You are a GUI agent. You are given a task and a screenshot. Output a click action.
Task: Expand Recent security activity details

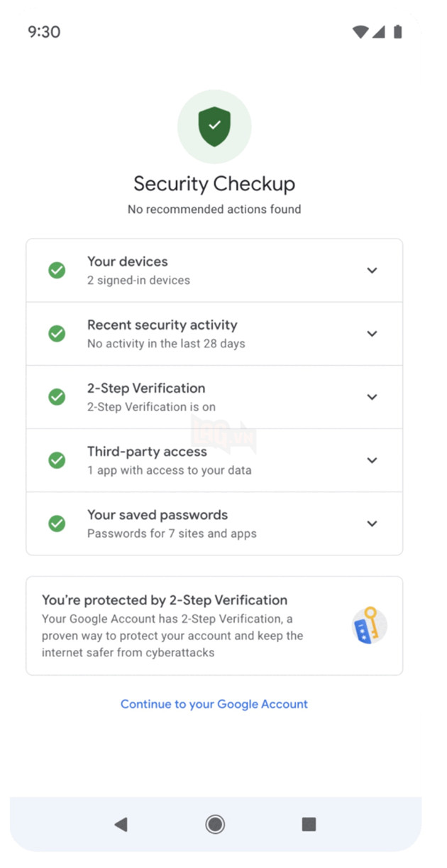coord(372,333)
